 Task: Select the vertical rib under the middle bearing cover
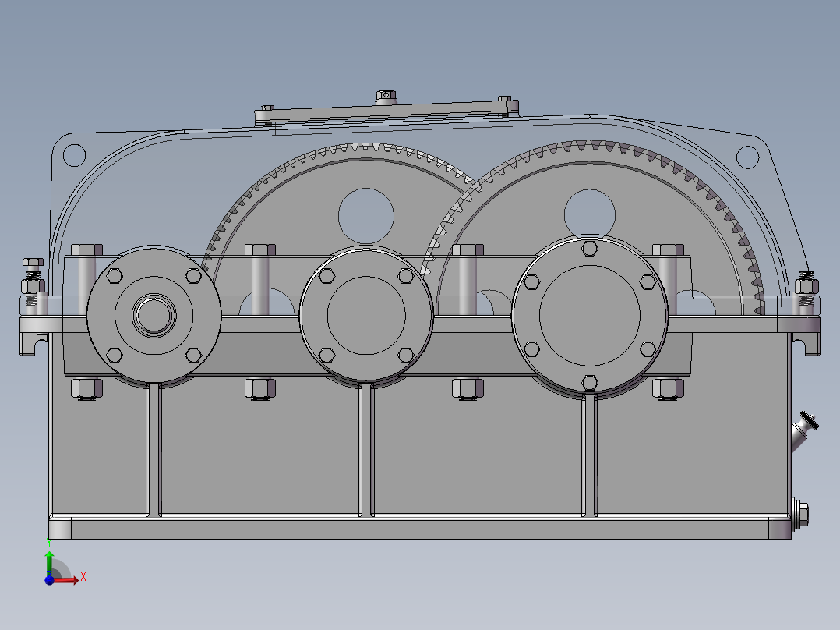point(366,449)
